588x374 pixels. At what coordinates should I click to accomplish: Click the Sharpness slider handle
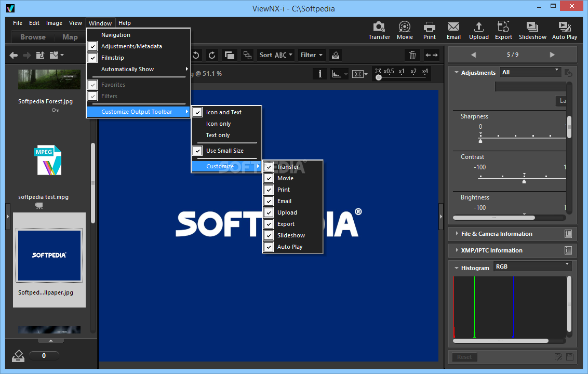(480, 141)
